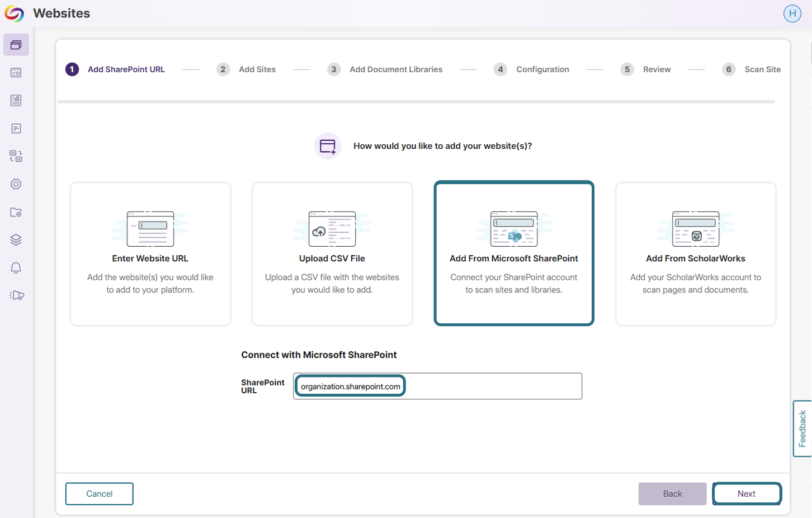Click the Cancel button
The image size is (812, 518).
pyautogui.click(x=100, y=494)
